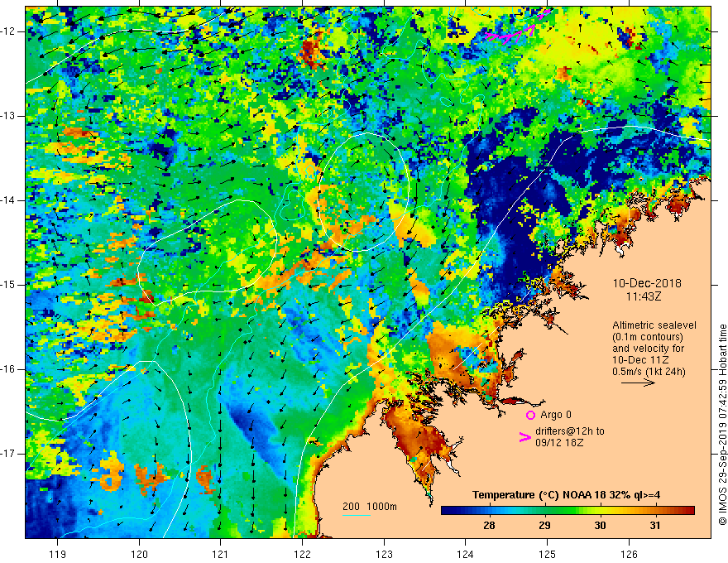This screenshot has width=728, height=563.
Task: Click the longitude axis label 126
Action: 629,554
